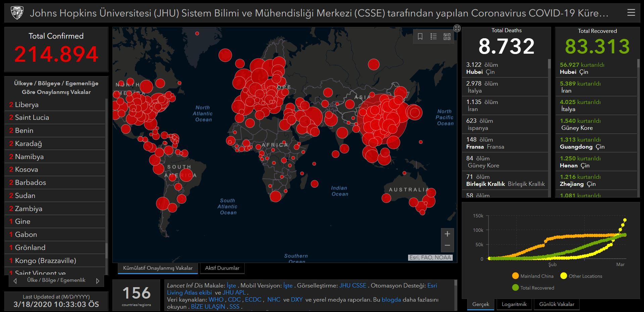Open the basemap gallery grid icon
Viewport: 644px width, 312px height.
point(447,37)
